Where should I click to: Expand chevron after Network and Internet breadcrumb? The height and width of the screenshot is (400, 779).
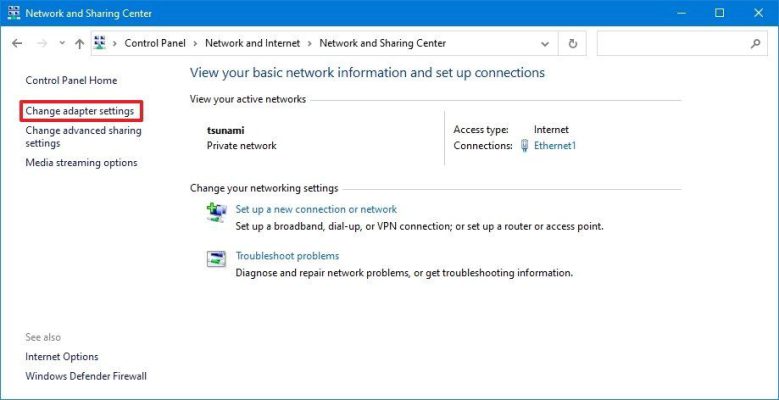310,44
